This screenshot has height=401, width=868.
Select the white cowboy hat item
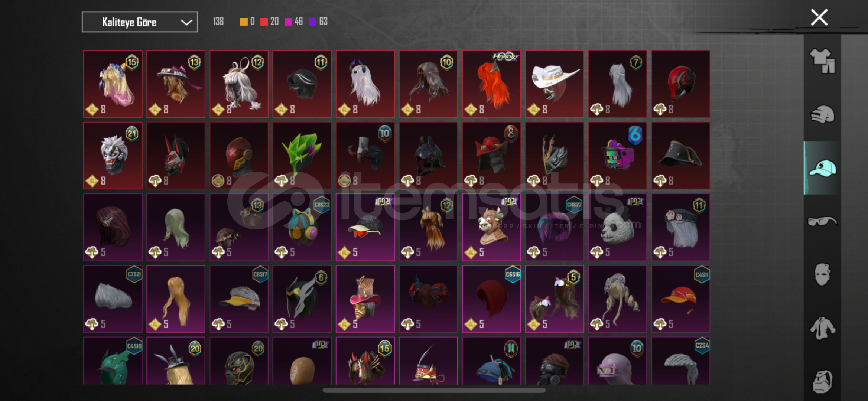(x=554, y=84)
